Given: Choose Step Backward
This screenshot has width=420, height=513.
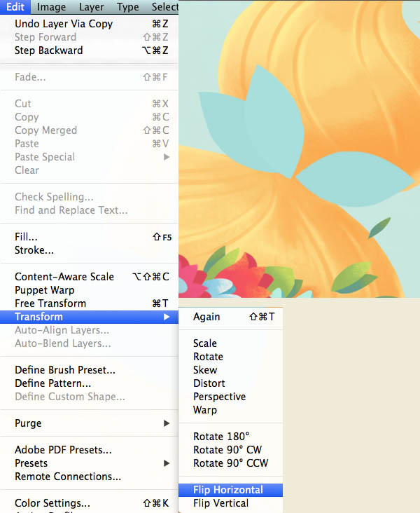Looking at the screenshot, I should (49, 50).
